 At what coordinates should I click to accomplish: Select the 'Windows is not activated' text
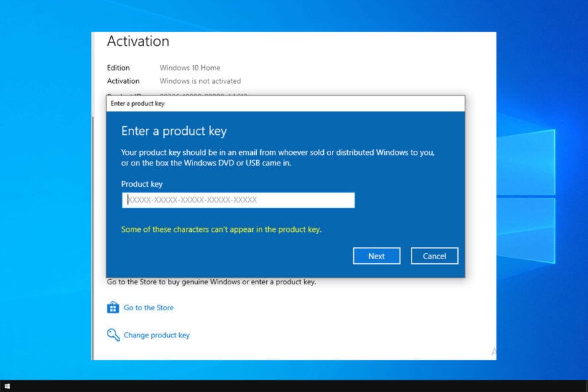click(x=200, y=81)
